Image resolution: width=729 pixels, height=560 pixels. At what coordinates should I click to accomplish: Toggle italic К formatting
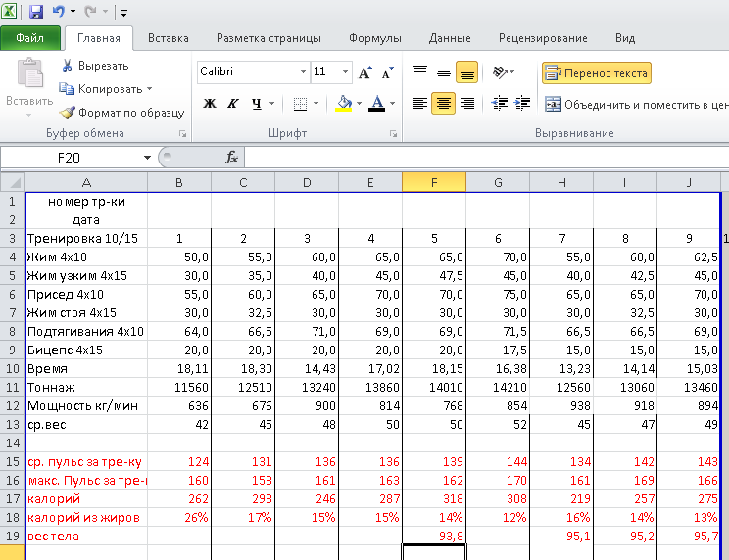click(232, 104)
